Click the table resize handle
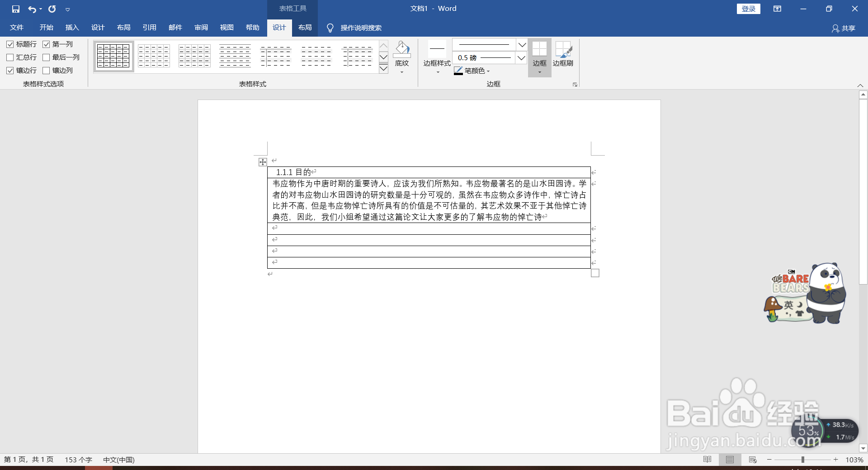Viewport: 868px width, 470px height. [x=595, y=273]
